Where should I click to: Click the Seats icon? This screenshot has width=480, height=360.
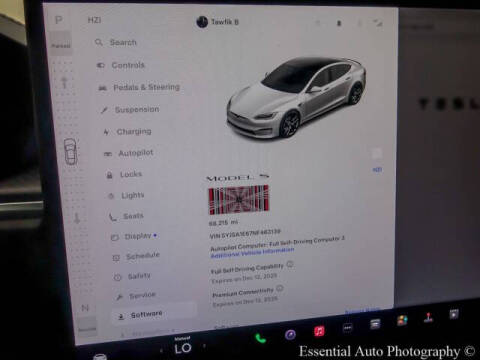pyautogui.click(x=113, y=217)
